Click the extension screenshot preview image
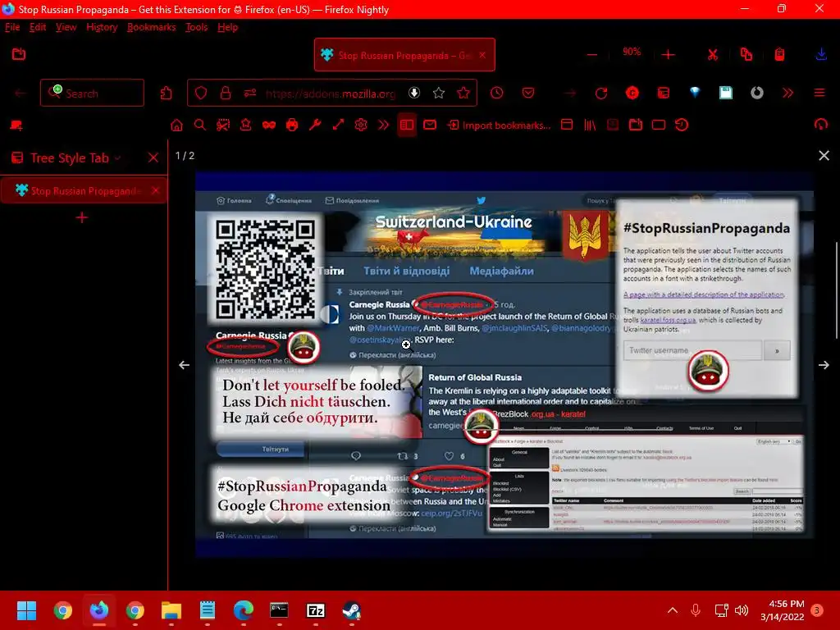The width and height of the screenshot is (840, 630). 504,365
